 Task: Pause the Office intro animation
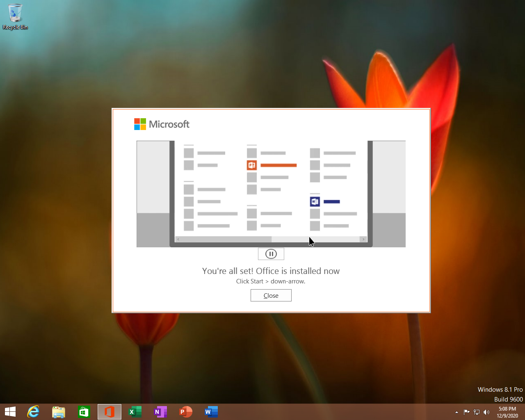(x=271, y=254)
